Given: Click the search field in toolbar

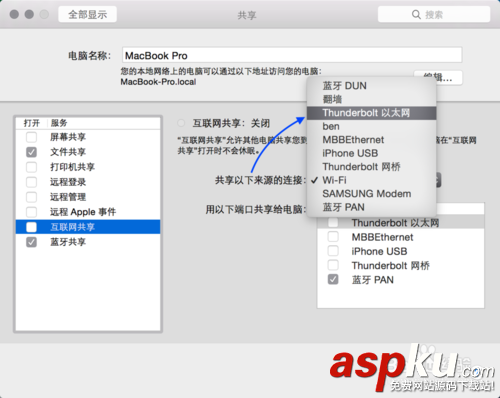Looking at the screenshot, I should click(x=434, y=14).
